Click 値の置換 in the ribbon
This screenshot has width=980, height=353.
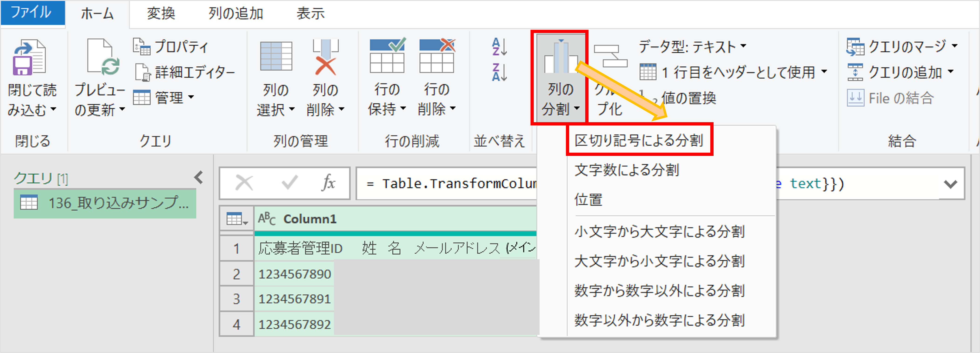(689, 98)
